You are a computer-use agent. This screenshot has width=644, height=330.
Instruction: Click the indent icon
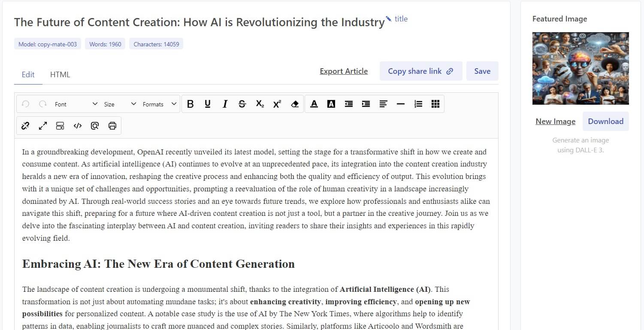[366, 104]
